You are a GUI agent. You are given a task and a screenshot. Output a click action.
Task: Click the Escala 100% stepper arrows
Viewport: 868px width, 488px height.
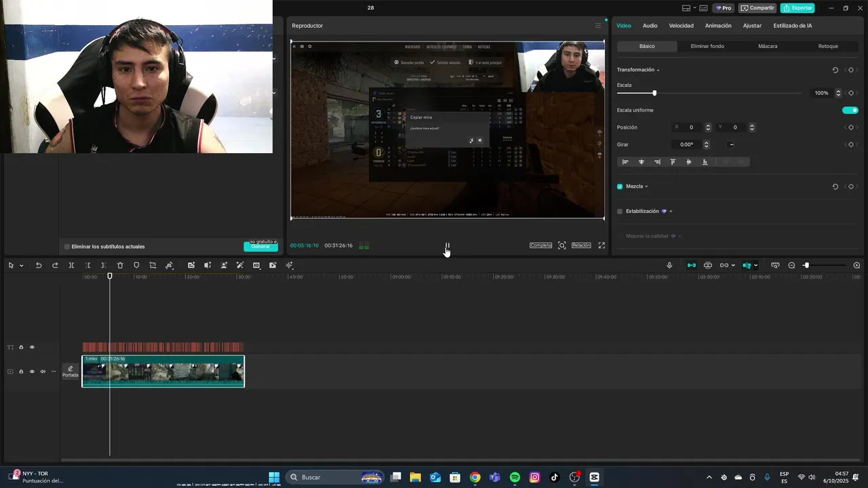(838, 93)
